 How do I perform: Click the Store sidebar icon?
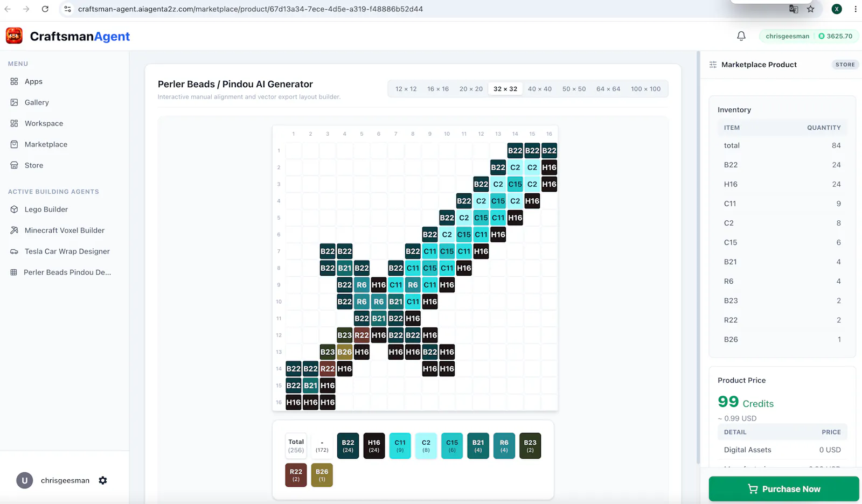pyautogui.click(x=14, y=165)
